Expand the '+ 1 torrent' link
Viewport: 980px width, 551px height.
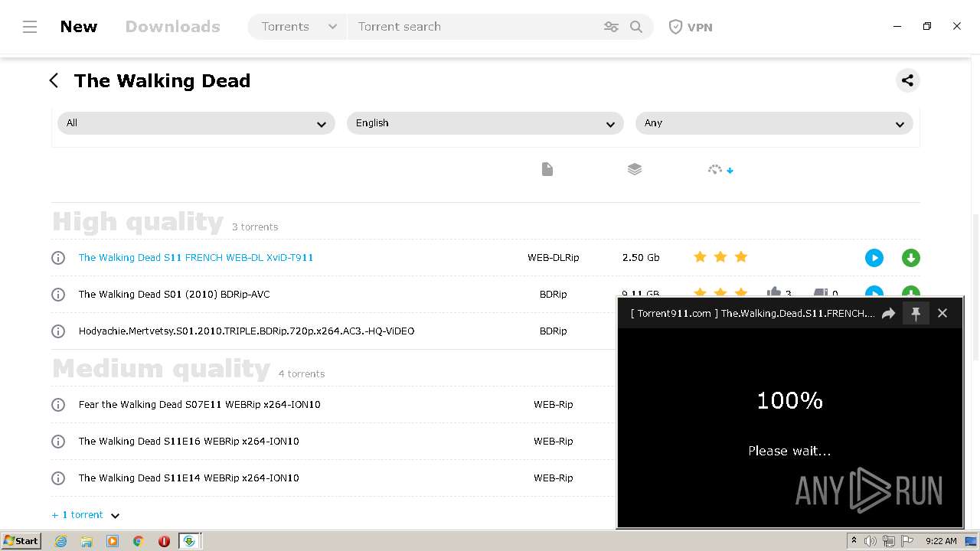coord(85,515)
